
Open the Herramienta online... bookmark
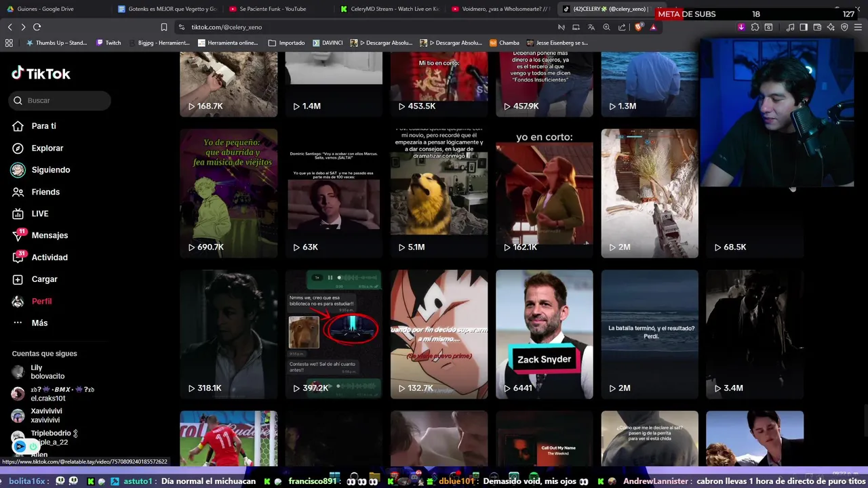[228, 43]
